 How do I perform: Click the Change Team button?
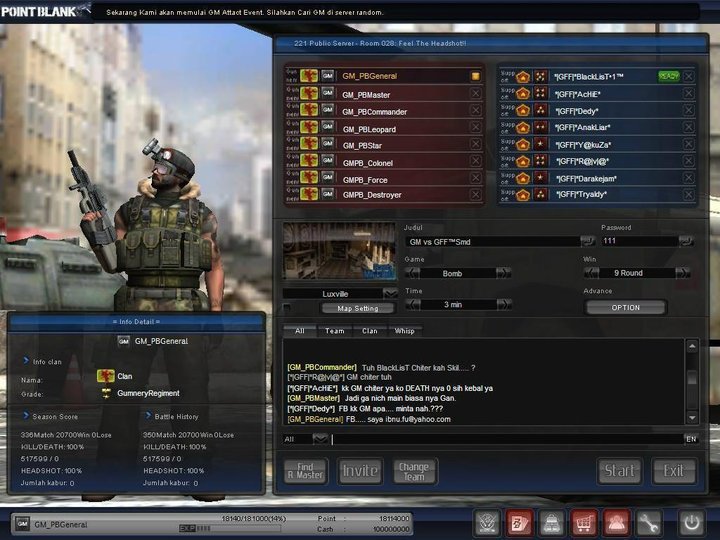(414, 471)
